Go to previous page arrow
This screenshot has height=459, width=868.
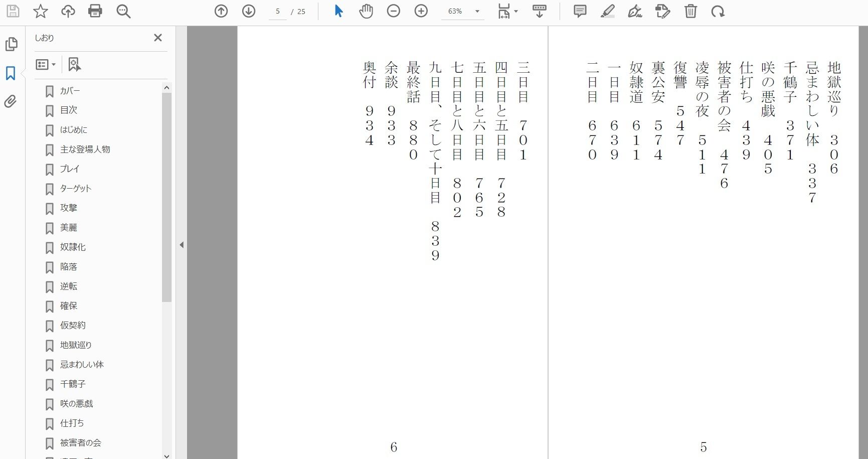coord(221,11)
